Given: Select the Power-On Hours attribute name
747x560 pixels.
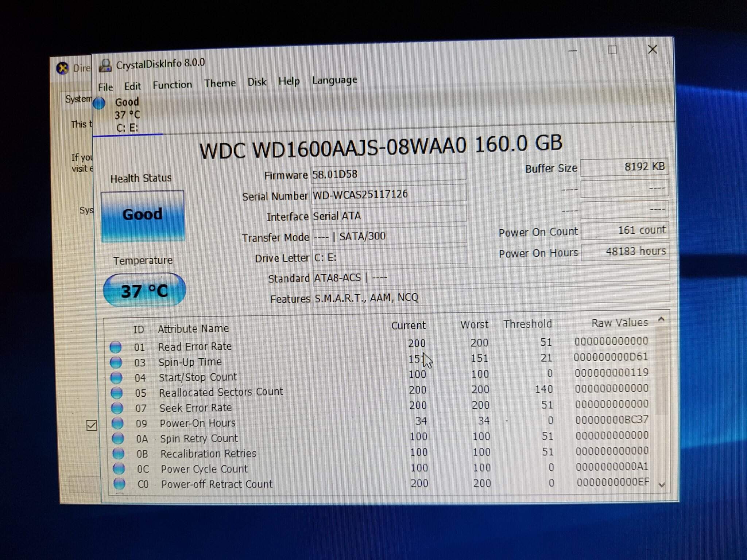Looking at the screenshot, I should point(198,423).
